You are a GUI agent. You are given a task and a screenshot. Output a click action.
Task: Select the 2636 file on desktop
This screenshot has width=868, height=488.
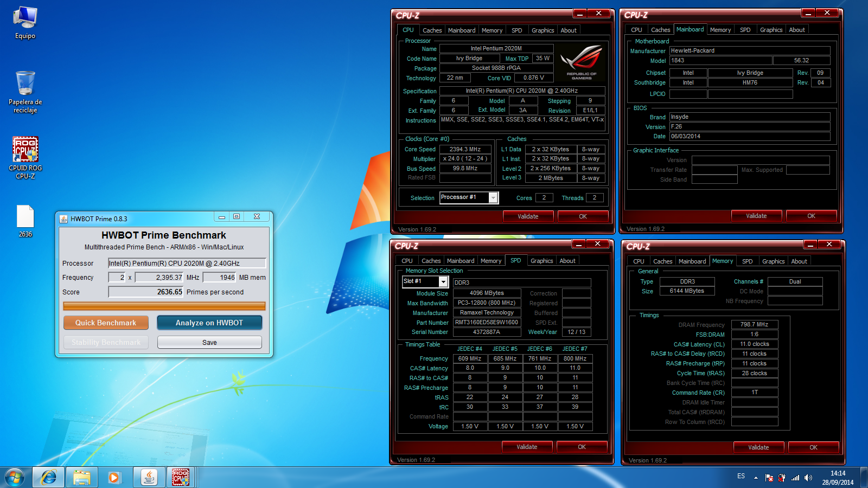point(25,221)
